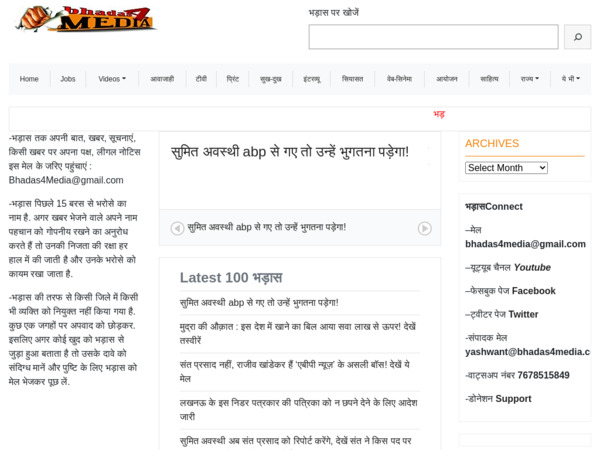
Task: Click the red scrolling ticker text
Action: (439, 114)
